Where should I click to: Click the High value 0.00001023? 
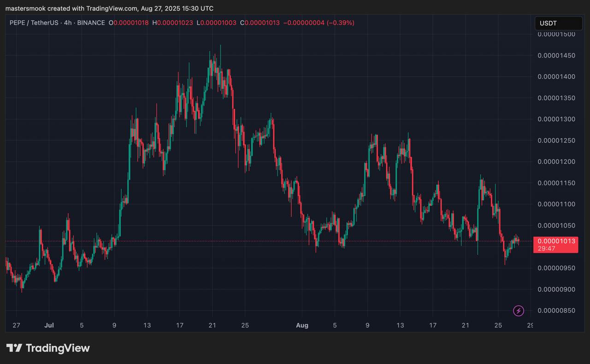click(175, 23)
